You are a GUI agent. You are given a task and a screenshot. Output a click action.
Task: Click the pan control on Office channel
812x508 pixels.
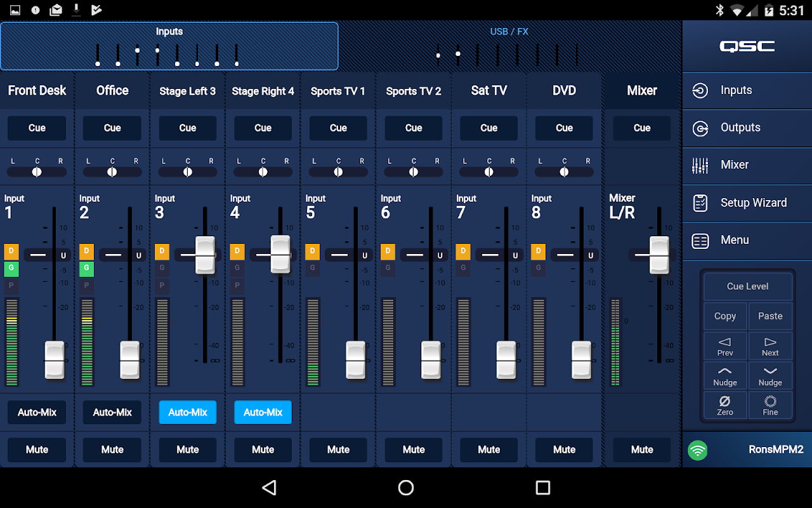tap(112, 171)
